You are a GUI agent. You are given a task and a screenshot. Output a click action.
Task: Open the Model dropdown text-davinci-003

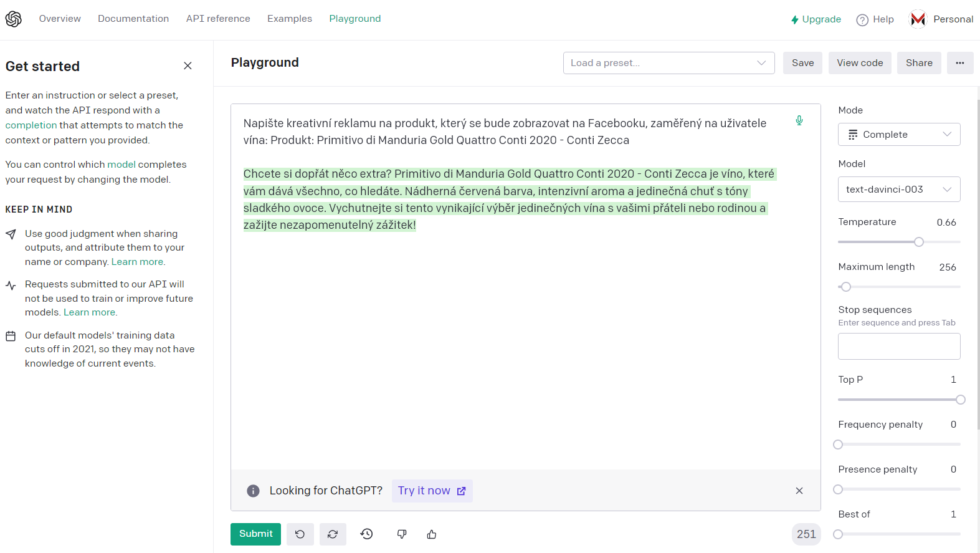pyautogui.click(x=899, y=190)
